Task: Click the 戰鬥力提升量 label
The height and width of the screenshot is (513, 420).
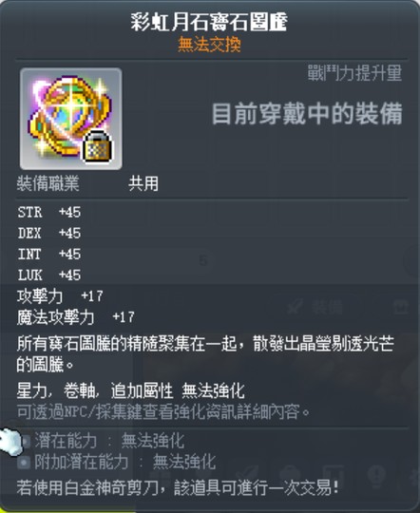Action: click(x=354, y=73)
